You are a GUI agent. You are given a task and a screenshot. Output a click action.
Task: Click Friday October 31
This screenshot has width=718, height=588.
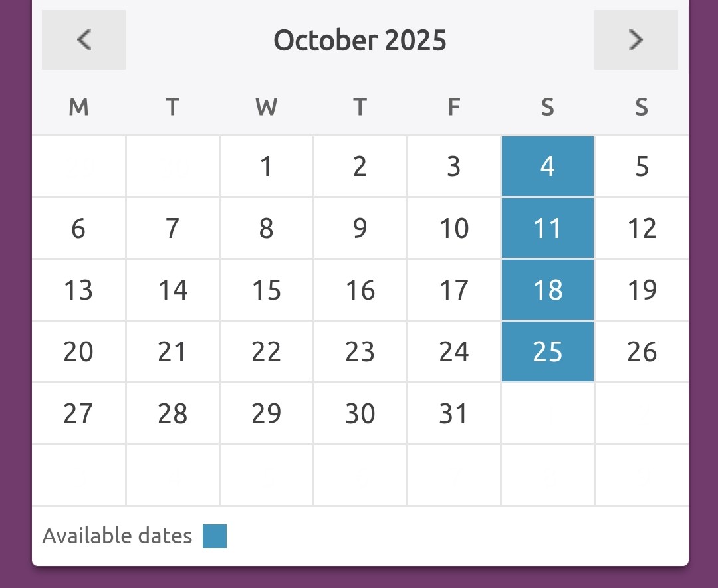[453, 413]
